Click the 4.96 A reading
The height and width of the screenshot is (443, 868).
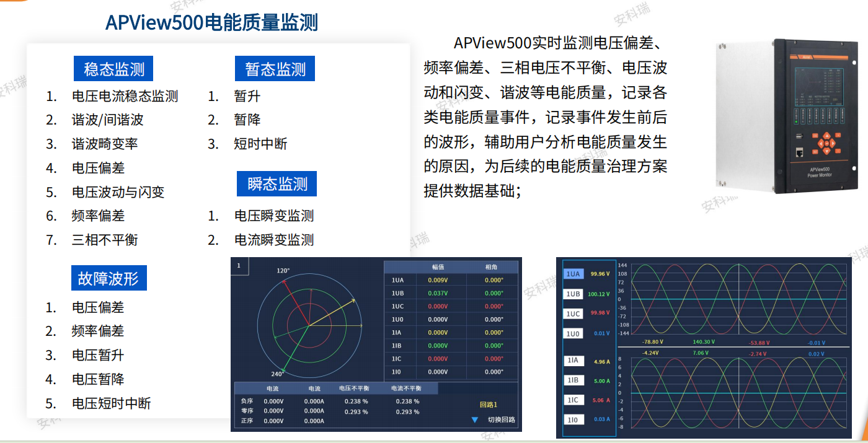click(x=602, y=361)
